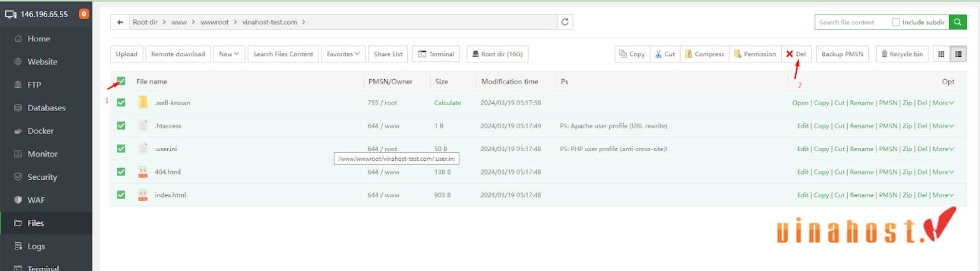Click the 404.html file icon
This screenshot has width=980, height=271.
(x=143, y=172)
